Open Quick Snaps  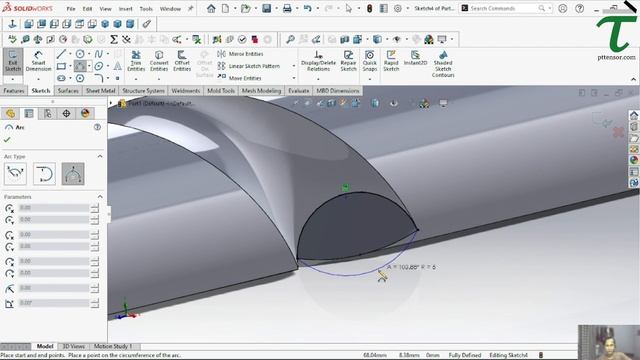[x=369, y=61]
